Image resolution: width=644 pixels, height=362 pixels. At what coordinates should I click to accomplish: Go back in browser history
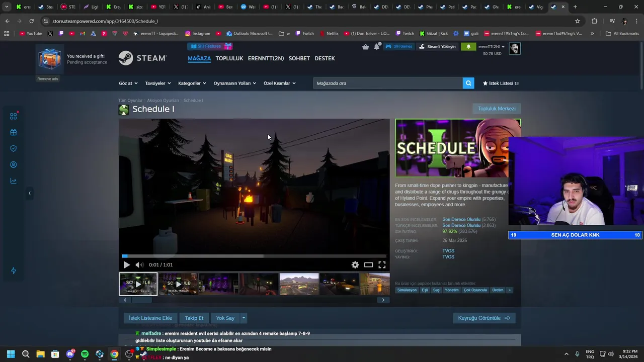[x=7, y=21]
